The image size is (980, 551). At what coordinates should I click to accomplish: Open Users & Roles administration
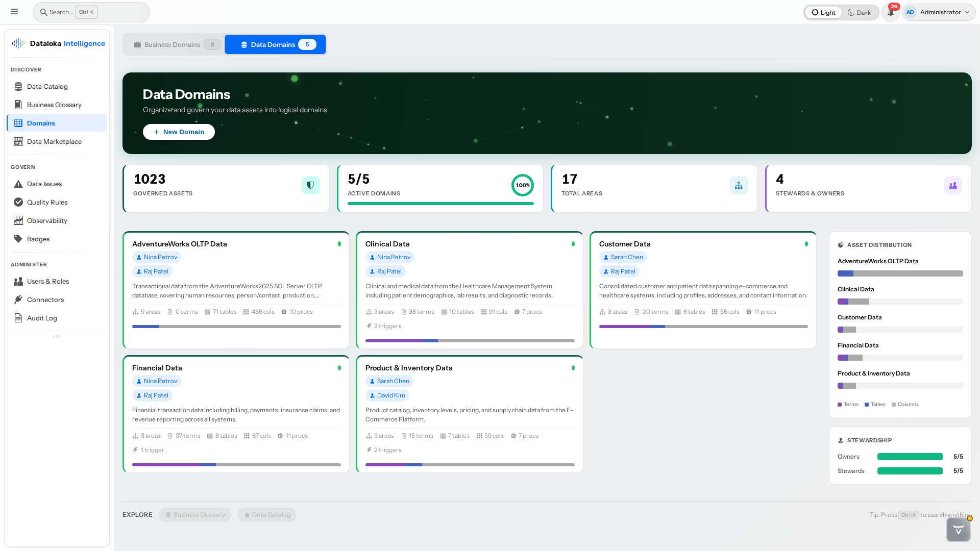pos(48,281)
